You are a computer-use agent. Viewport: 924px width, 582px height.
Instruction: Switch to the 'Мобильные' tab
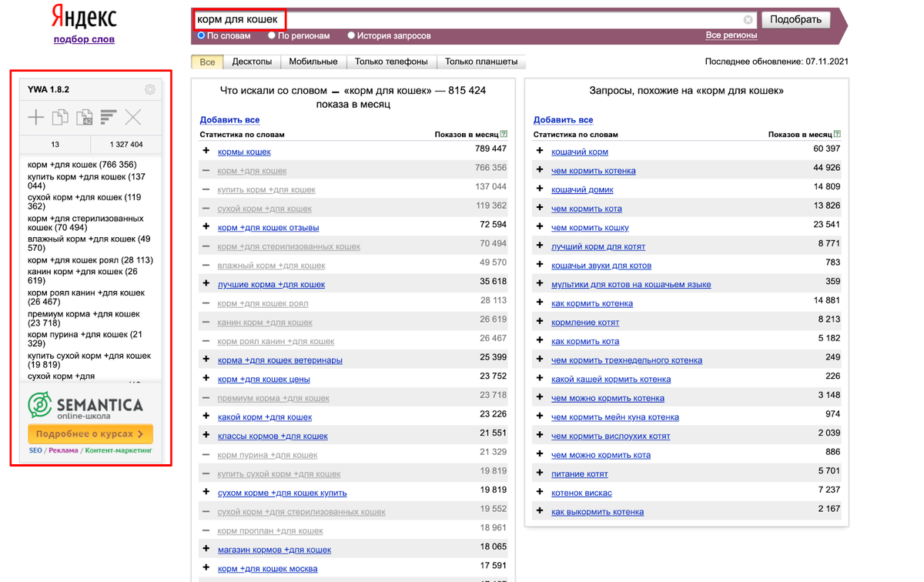point(313,62)
